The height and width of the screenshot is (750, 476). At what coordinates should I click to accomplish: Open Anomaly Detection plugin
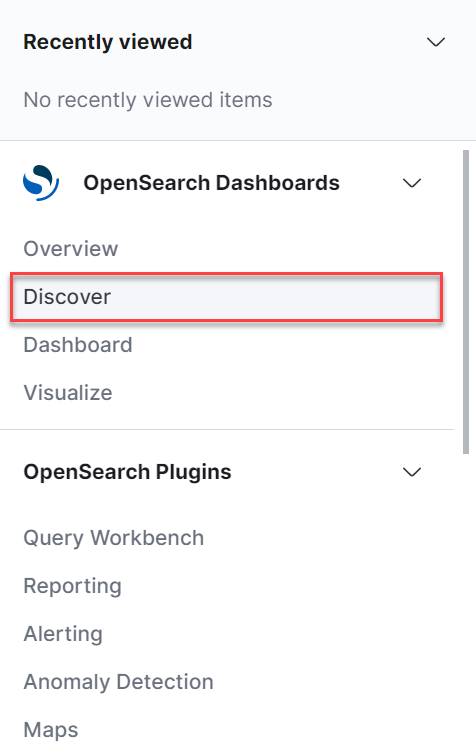[x=119, y=682]
